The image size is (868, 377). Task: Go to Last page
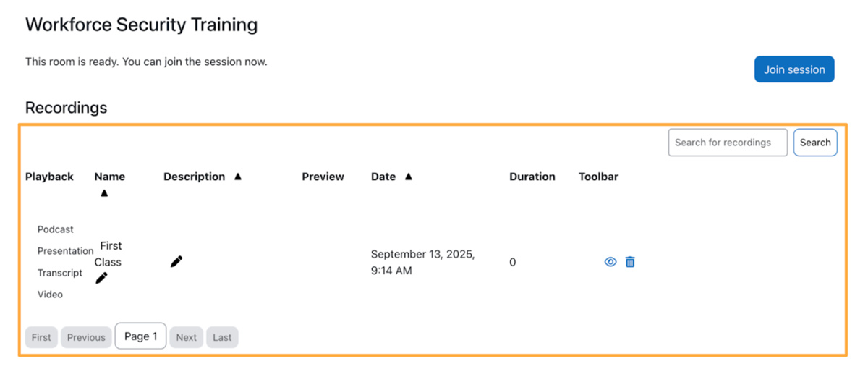[x=222, y=337]
